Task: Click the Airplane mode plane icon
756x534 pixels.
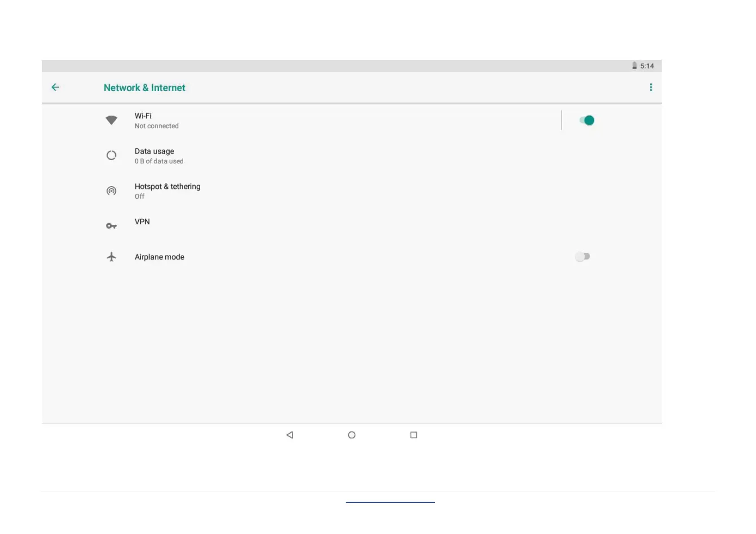Action: (111, 257)
